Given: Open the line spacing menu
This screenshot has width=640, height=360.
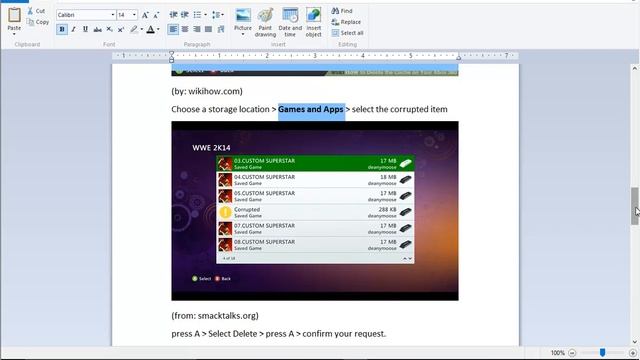Looking at the screenshot, I should 217,15.
